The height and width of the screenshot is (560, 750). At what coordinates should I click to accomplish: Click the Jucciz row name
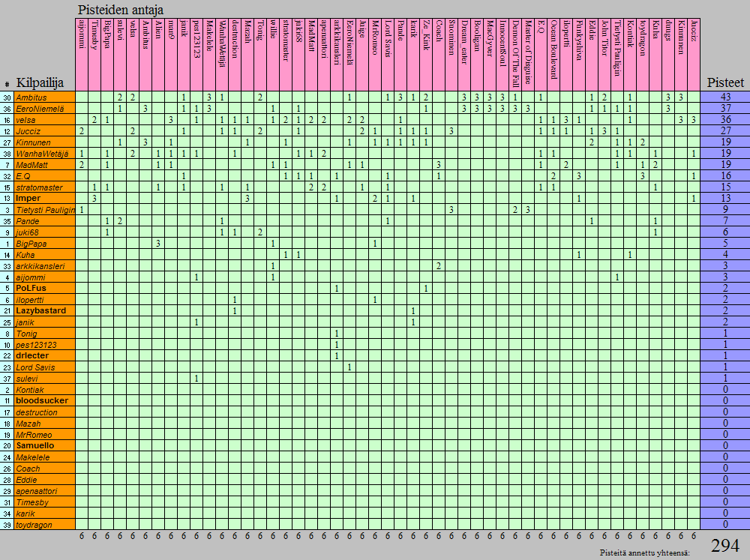[x=44, y=131]
